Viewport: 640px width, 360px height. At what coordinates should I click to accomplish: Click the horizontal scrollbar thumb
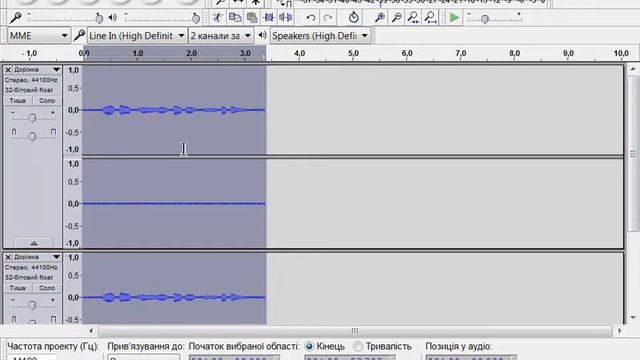pyautogui.click(x=355, y=331)
